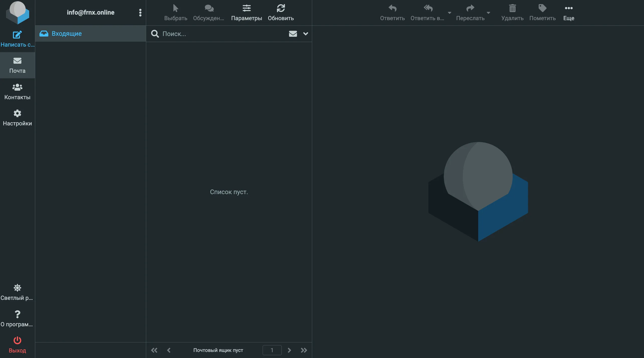This screenshot has height=358, width=644.
Task: Click the Пометить tag icon
Action: coord(542,9)
